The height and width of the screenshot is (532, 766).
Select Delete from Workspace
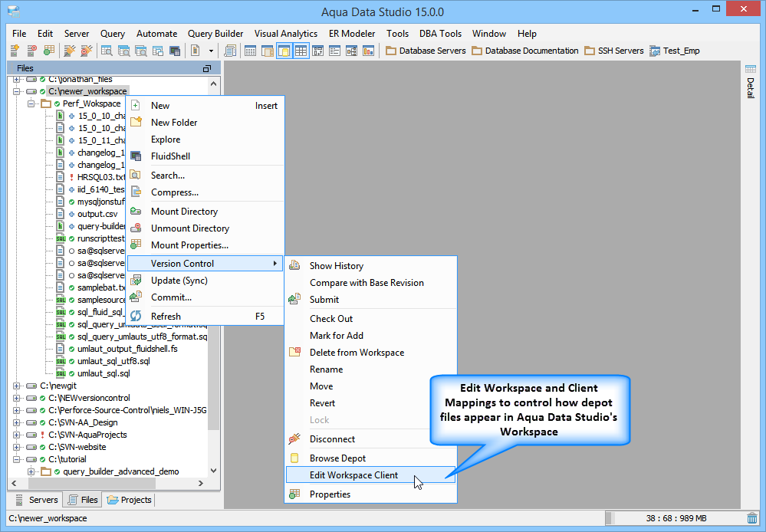coord(371,352)
